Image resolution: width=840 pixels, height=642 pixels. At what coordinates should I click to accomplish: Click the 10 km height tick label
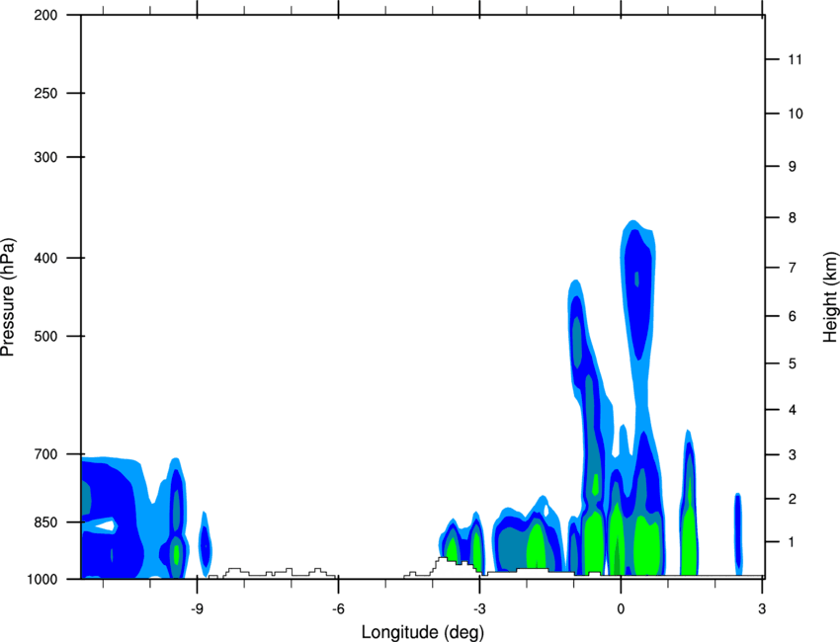pyautogui.click(x=795, y=114)
